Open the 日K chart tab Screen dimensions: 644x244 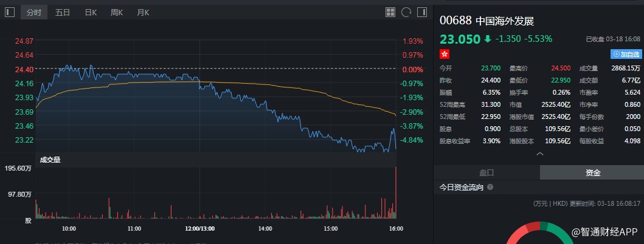[91, 12]
